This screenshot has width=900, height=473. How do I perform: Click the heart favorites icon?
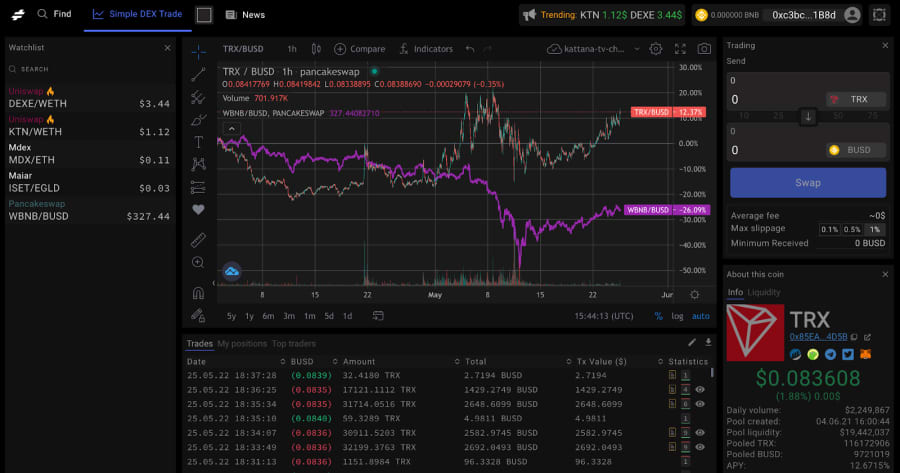point(198,210)
